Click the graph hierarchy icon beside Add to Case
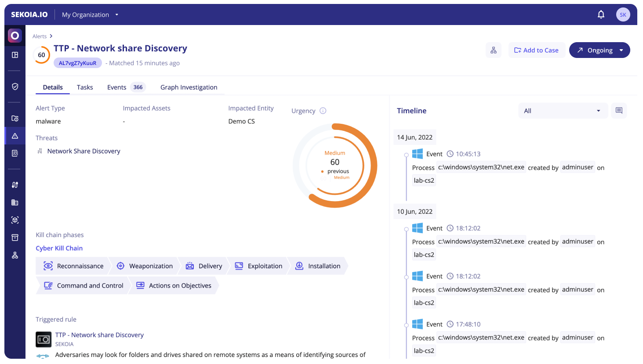Screen dimensions: 643x364 (494, 50)
